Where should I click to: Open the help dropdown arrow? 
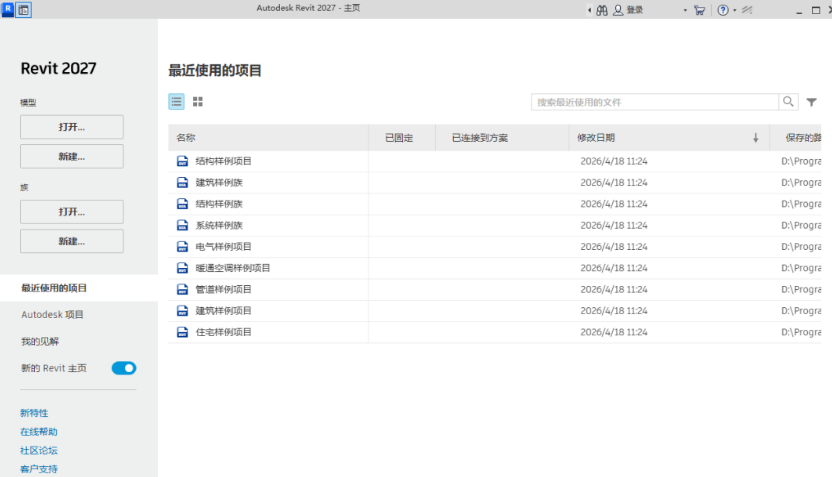tap(735, 10)
